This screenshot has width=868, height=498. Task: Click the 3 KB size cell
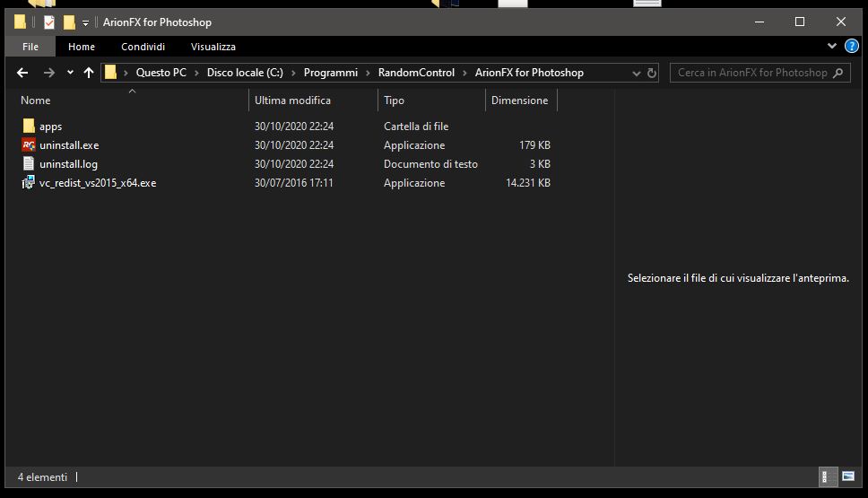[540, 164]
